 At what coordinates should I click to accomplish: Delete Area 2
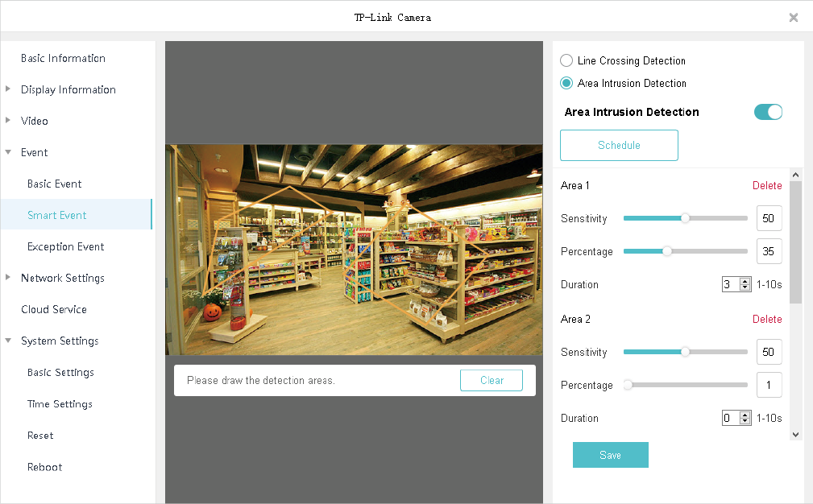pyautogui.click(x=767, y=319)
